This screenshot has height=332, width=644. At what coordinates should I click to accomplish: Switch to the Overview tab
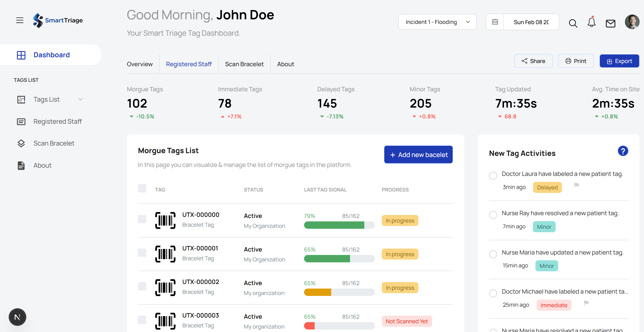(140, 64)
